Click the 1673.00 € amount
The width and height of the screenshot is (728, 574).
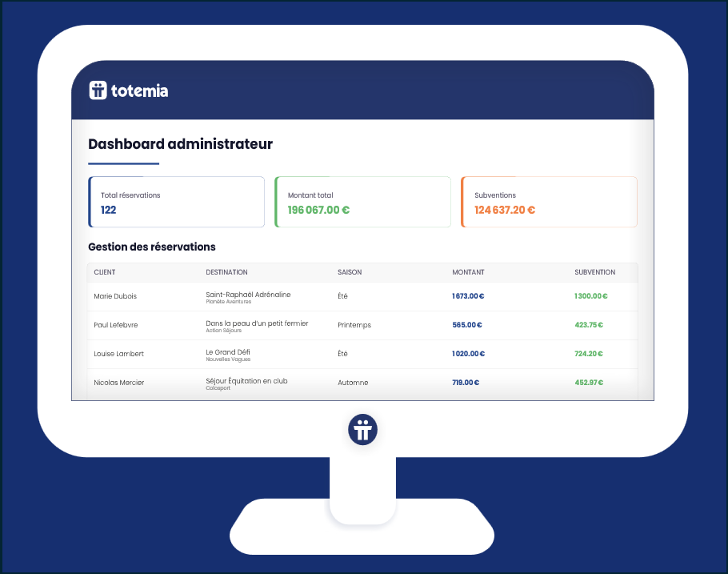468,296
